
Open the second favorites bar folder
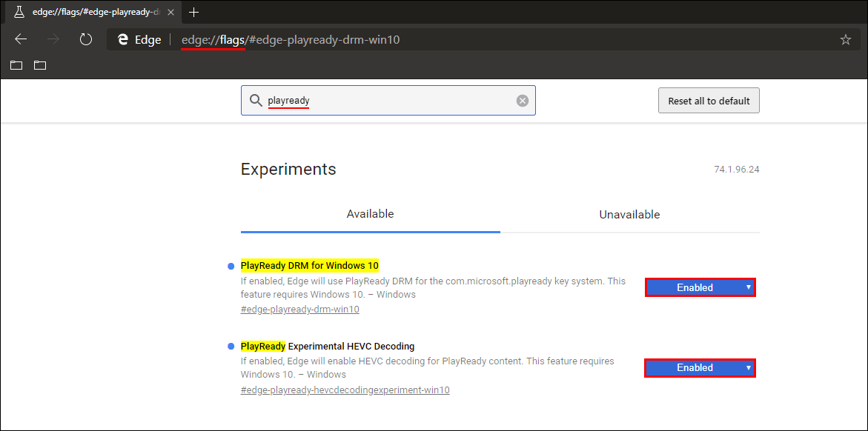(40, 65)
